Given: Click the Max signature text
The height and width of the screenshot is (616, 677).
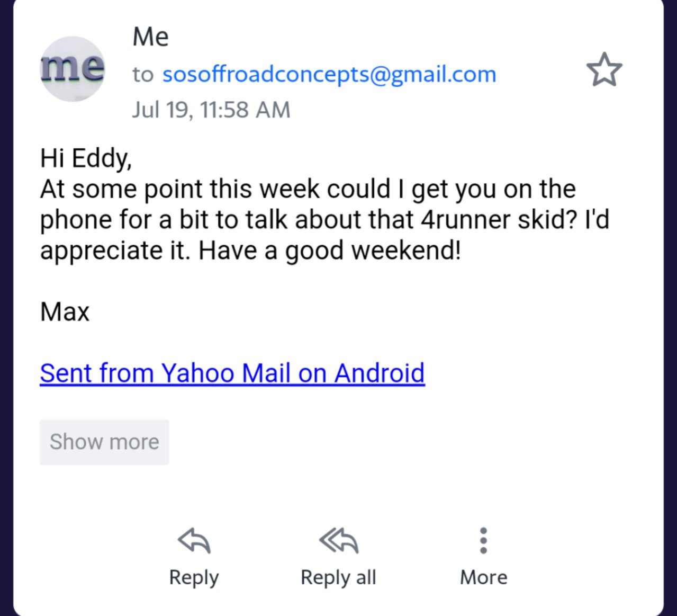Looking at the screenshot, I should (x=65, y=311).
